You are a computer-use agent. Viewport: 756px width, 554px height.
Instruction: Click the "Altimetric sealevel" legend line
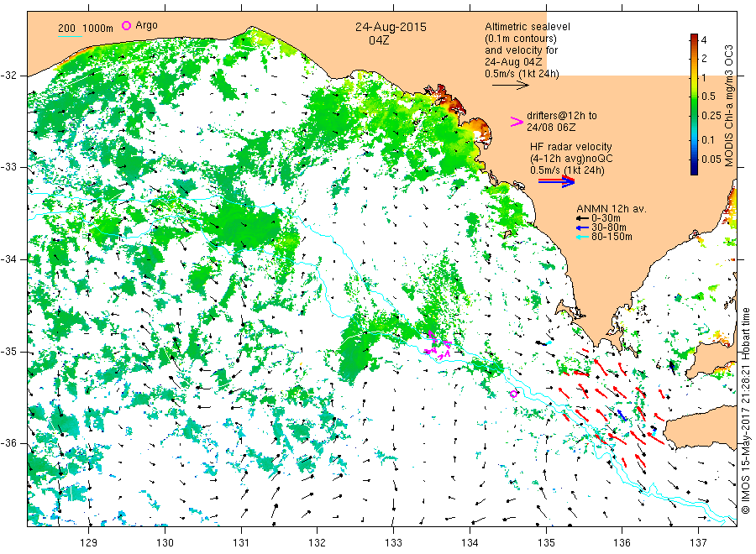[528, 27]
